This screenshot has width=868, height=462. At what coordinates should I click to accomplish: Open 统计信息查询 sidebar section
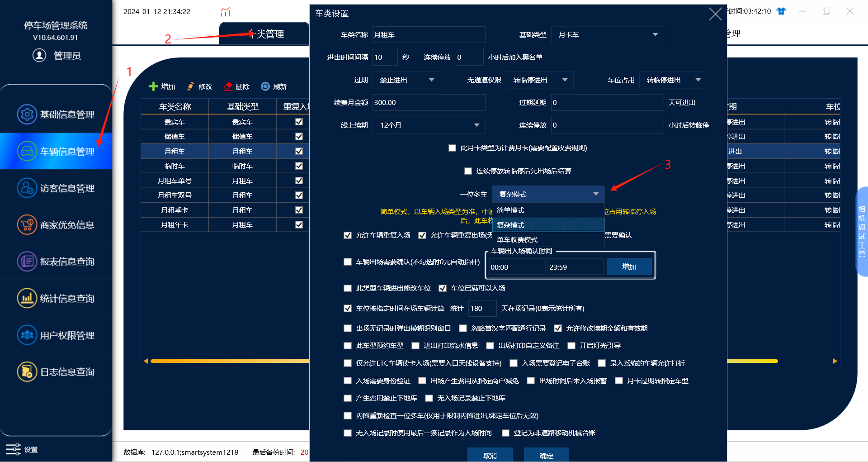coord(56,298)
